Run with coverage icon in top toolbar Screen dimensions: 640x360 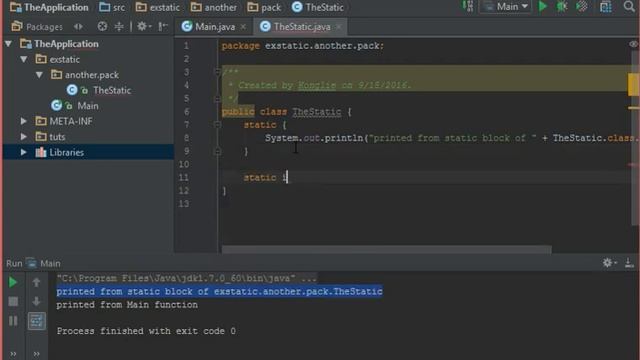tap(582, 7)
